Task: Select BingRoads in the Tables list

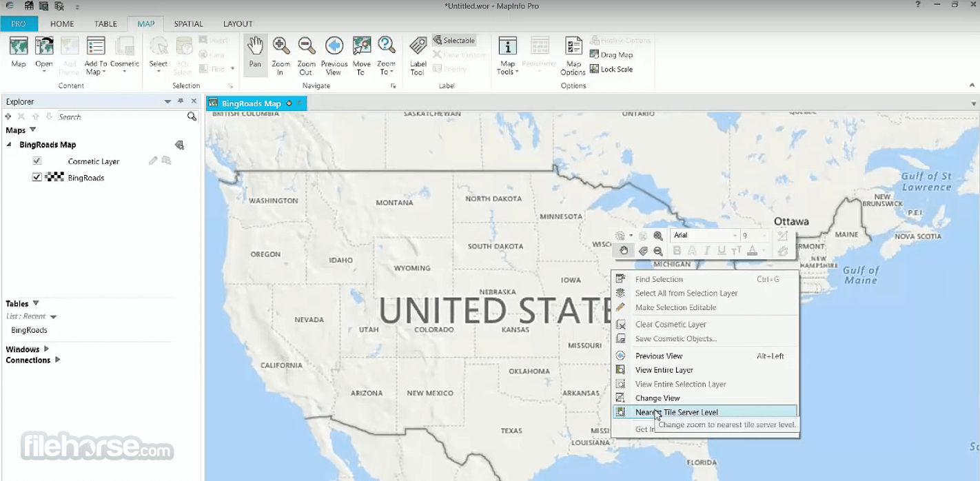Action: point(29,330)
